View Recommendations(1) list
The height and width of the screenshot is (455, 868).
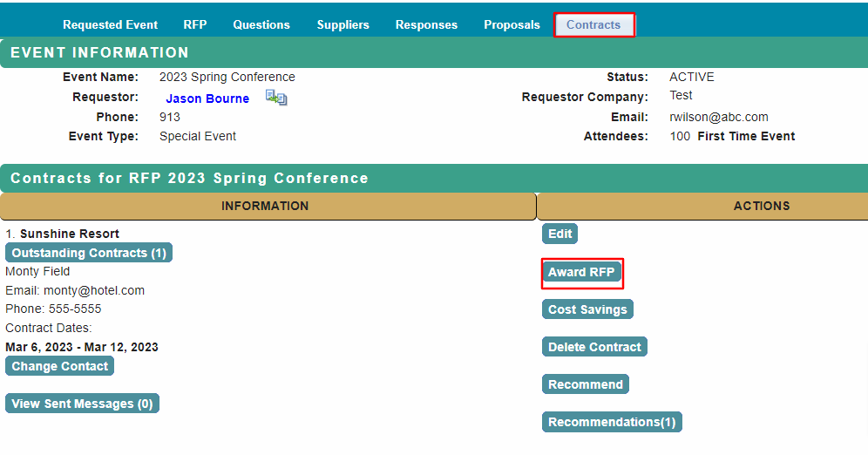point(612,422)
